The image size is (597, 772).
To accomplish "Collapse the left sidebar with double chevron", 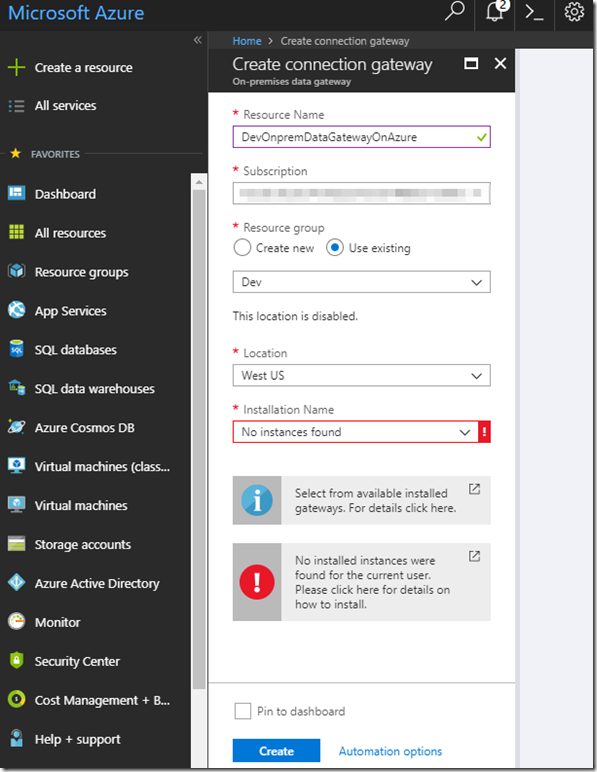I will (197, 40).
